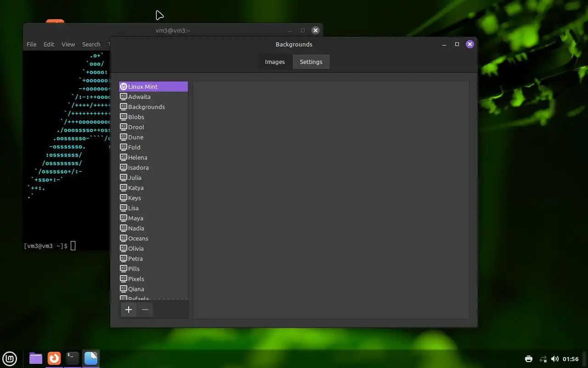The width and height of the screenshot is (588, 368).
Task: Open File menu in terminal window
Action: pyautogui.click(x=31, y=44)
